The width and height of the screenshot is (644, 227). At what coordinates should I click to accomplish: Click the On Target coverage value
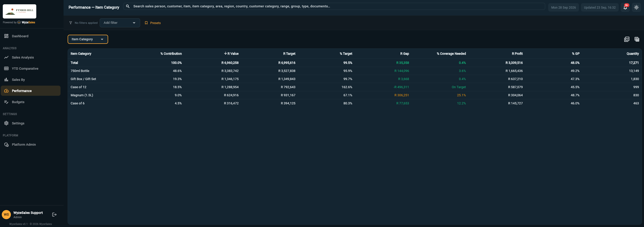coord(459,87)
